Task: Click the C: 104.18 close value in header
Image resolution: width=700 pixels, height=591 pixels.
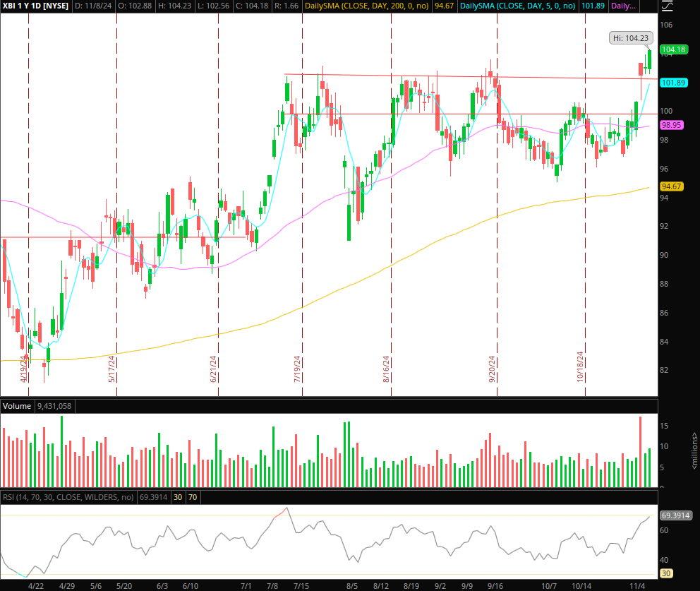Action: [252, 6]
